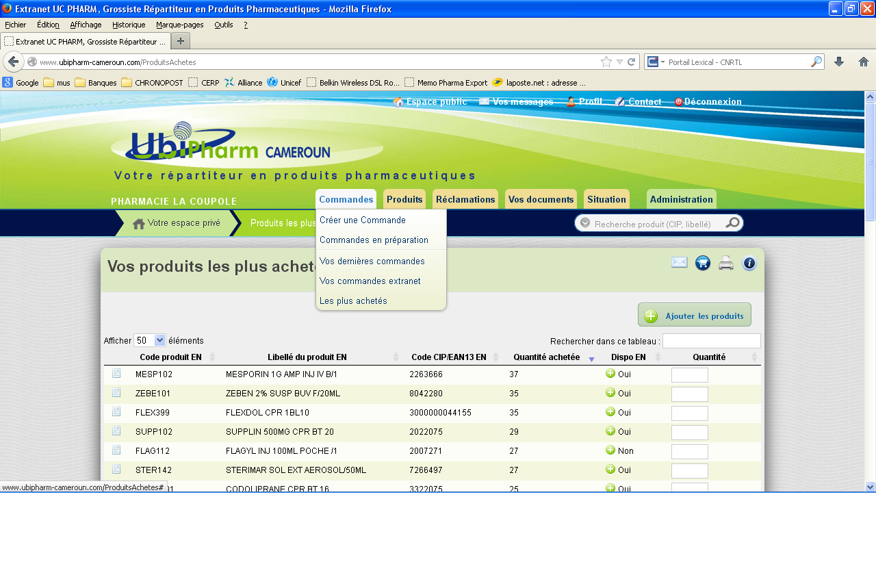Click the reload page icon in address bar
The image size is (876, 588).
click(x=632, y=62)
